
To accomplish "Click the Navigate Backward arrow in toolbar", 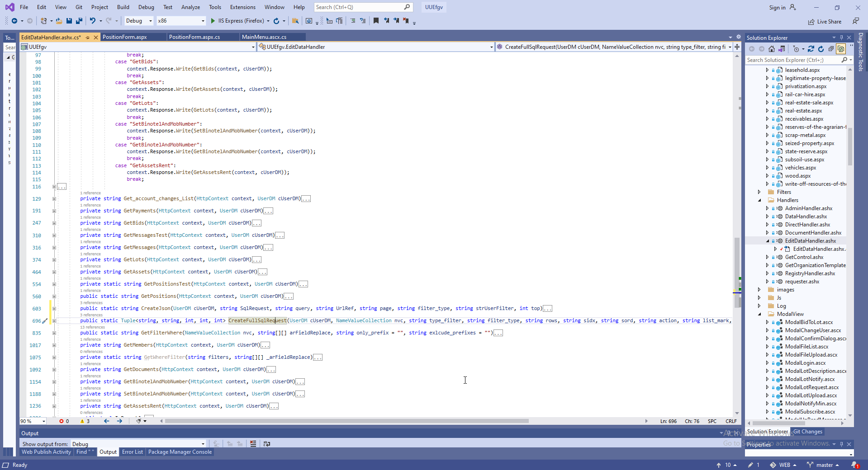I will pyautogui.click(x=14, y=21).
